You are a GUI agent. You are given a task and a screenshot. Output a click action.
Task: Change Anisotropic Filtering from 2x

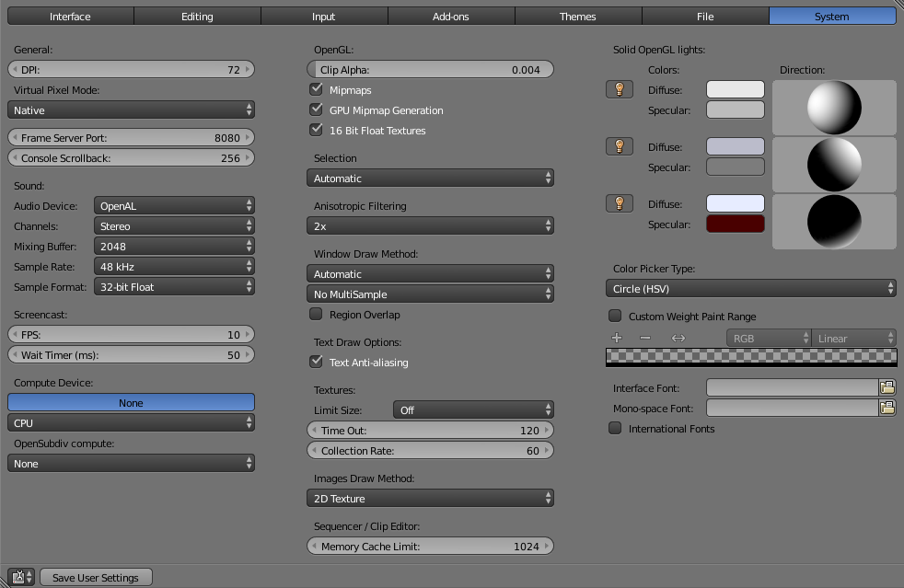click(430, 225)
